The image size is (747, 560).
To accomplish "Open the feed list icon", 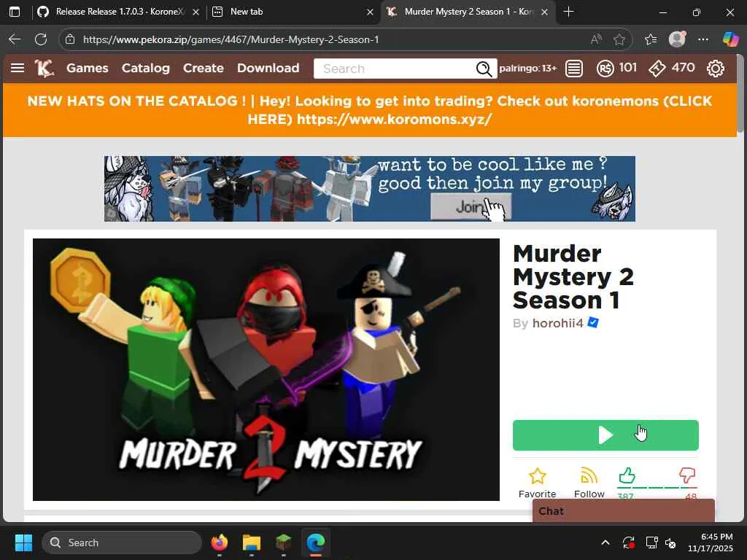I will tap(574, 69).
